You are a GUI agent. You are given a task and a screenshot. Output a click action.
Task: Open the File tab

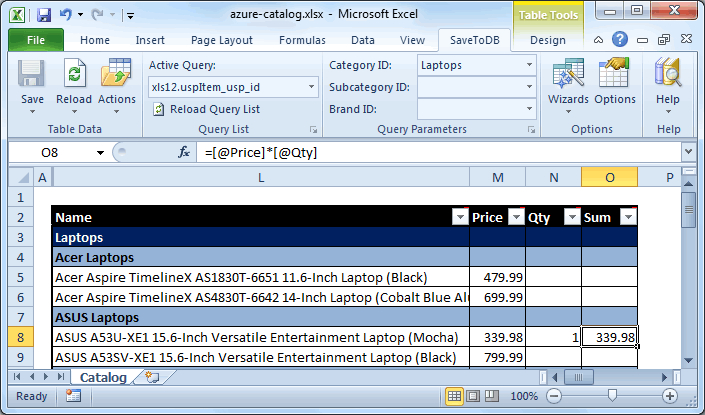[x=36, y=40]
